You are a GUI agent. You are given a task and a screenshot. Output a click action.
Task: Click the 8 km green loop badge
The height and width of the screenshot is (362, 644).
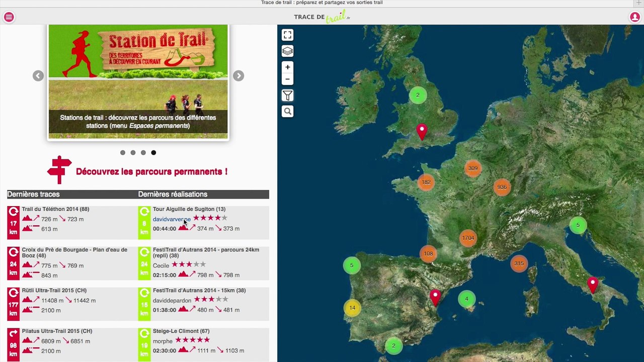tap(144, 222)
